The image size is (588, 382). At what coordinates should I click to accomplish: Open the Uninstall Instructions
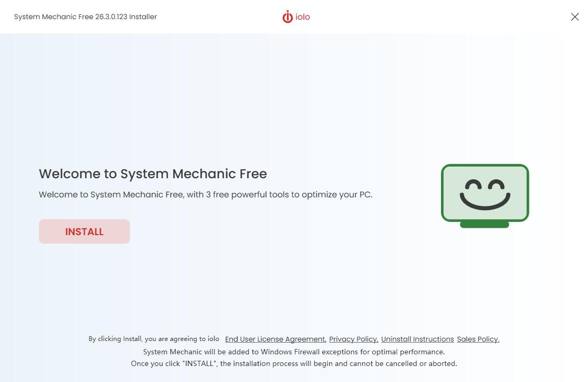click(x=418, y=339)
